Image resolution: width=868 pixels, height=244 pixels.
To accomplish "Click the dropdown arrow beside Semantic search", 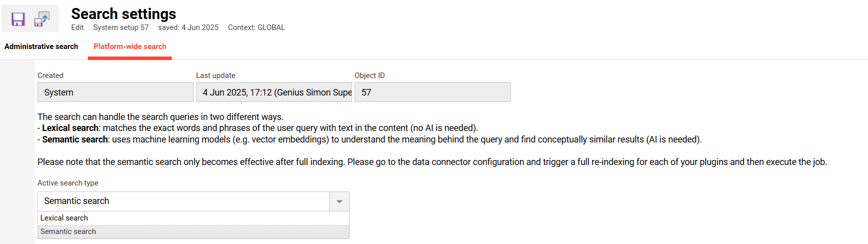I will pyautogui.click(x=339, y=201).
